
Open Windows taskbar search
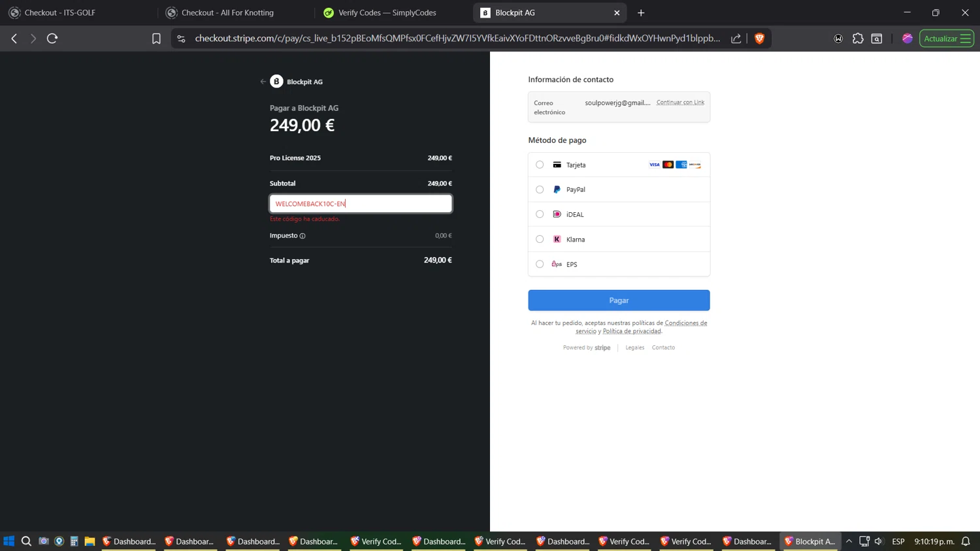click(26, 541)
